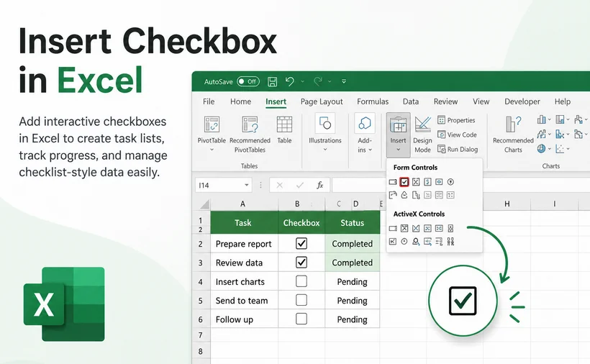Screen dimensions: 590x364
Task: Check the Insert charts checkbox
Action: coord(301,281)
